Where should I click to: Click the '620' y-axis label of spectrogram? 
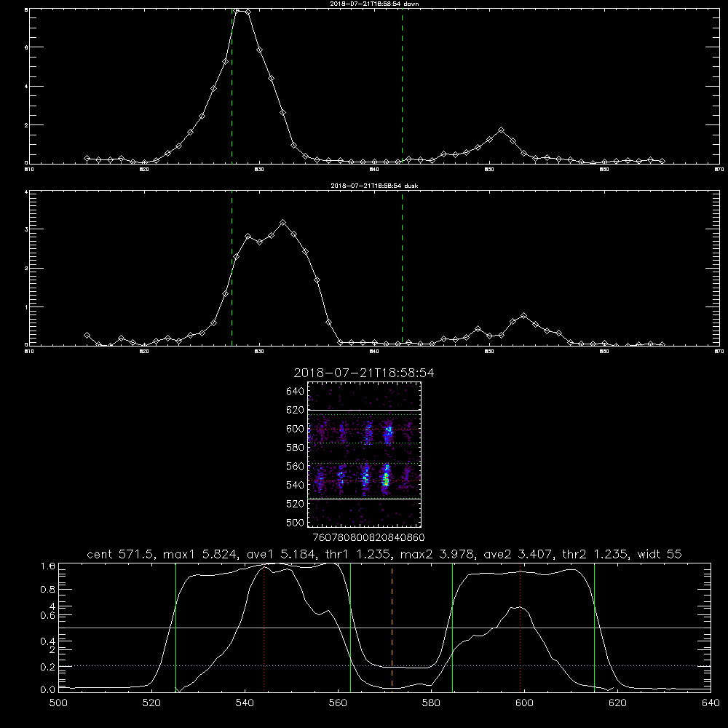296,410
